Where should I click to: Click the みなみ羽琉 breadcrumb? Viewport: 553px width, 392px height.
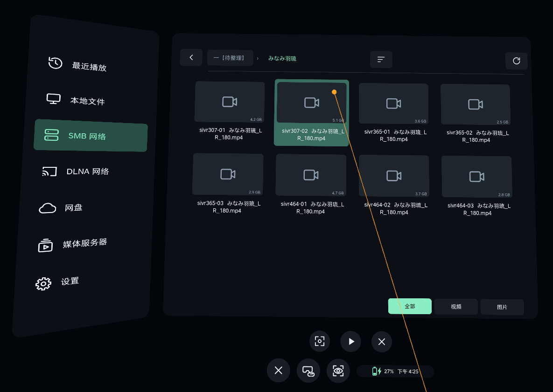click(x=282, y=58)
